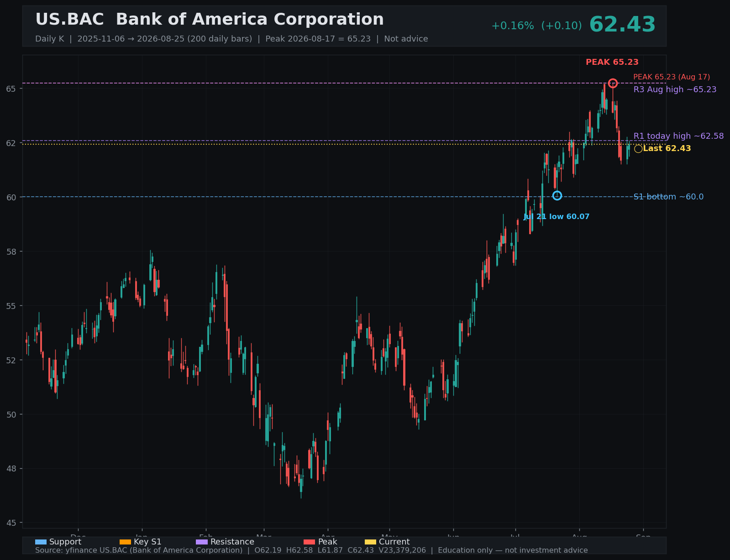This screenshot has width=730, height=560.
Task: Click the yellow Current legend swatch
Action: click(371, 542)
